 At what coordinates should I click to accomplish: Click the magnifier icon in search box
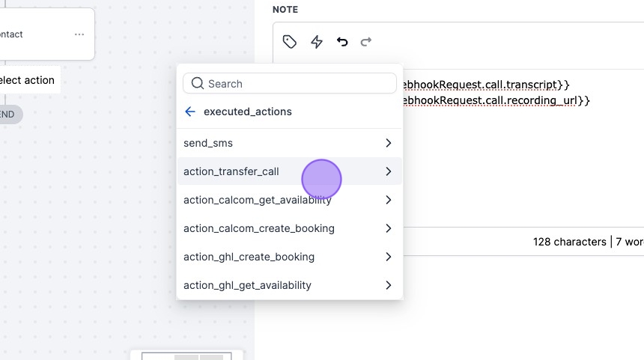click(198, 84)
